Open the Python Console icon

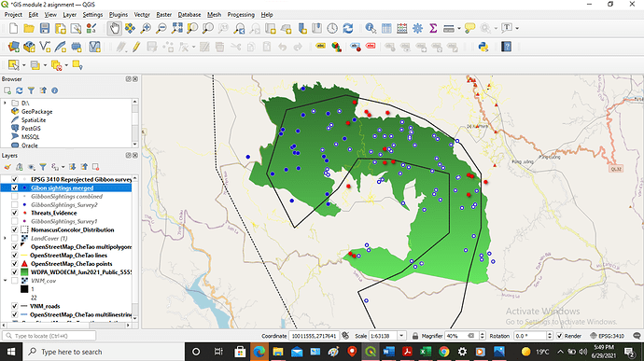[483, 47]
